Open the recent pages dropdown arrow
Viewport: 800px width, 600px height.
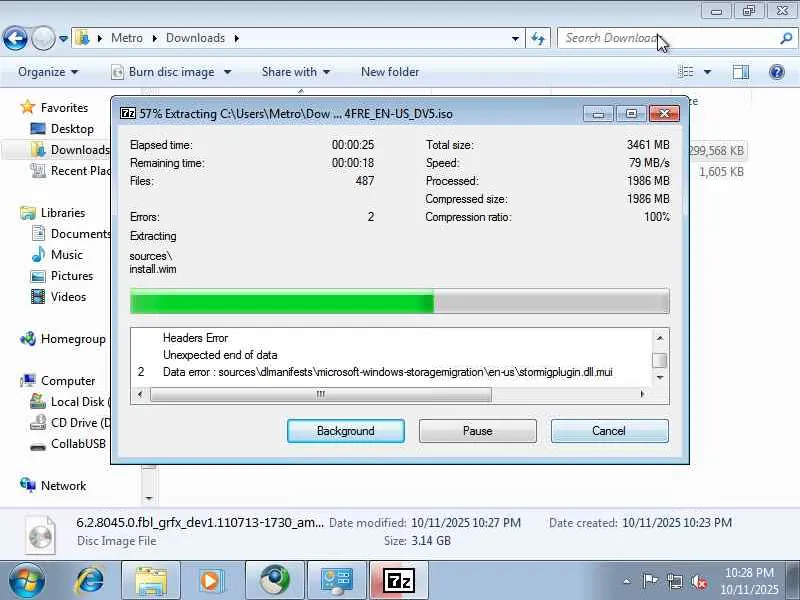coord(63,38)
